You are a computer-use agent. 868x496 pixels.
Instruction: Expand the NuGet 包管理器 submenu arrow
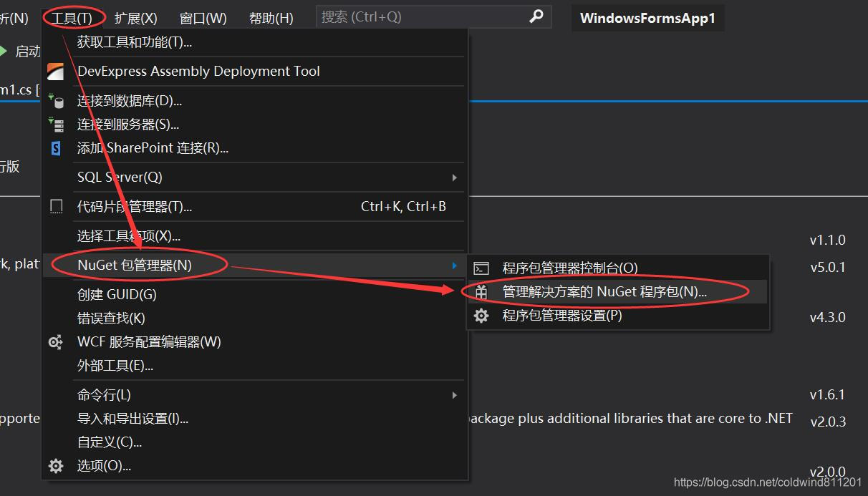pos(454,266)
